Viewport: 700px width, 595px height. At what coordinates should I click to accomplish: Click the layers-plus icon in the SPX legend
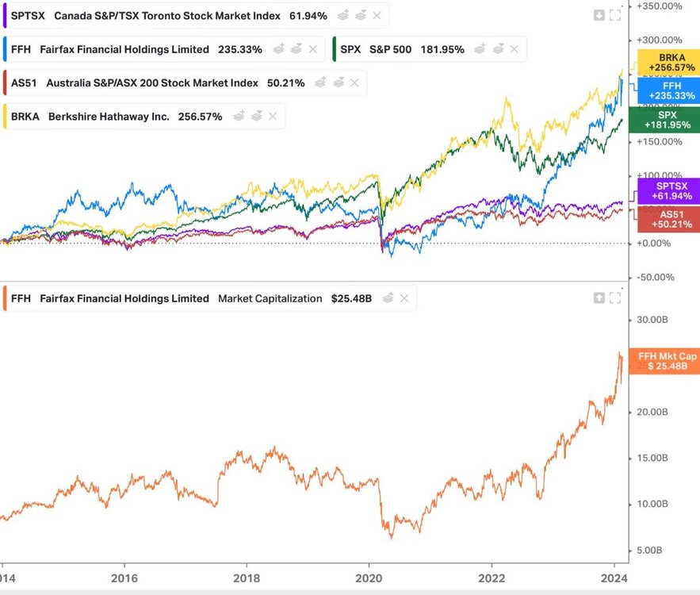480,48
